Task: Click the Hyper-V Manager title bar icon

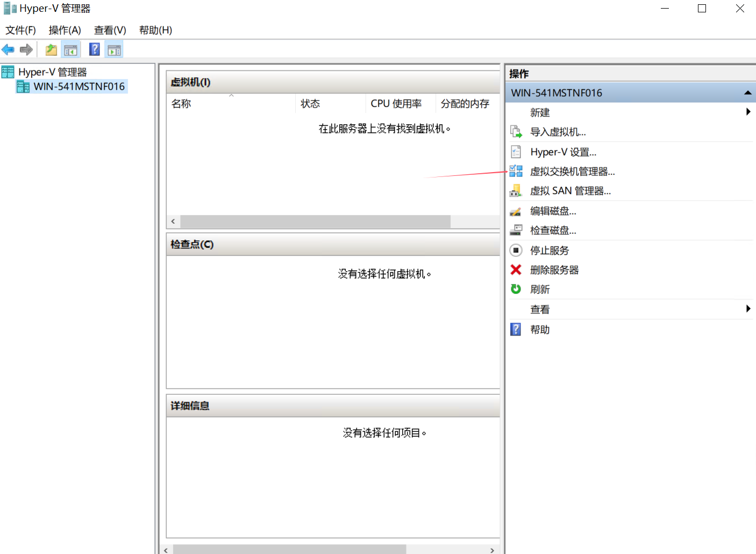Action: tap(10, 8)
